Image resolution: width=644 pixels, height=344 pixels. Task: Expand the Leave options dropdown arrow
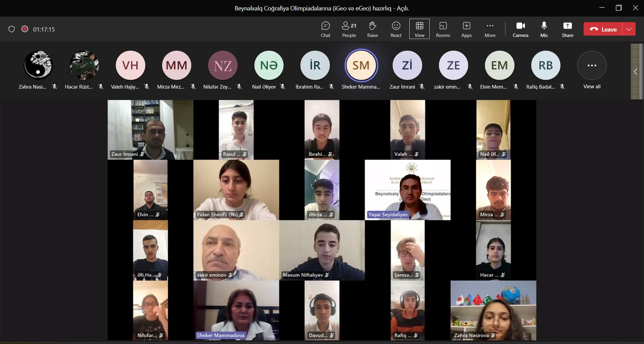point(629,29)
